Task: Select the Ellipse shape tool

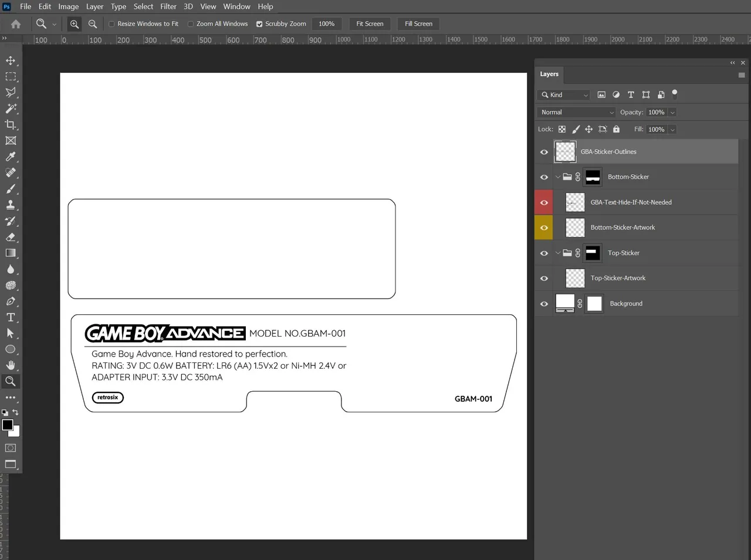Action: [11, 349]
